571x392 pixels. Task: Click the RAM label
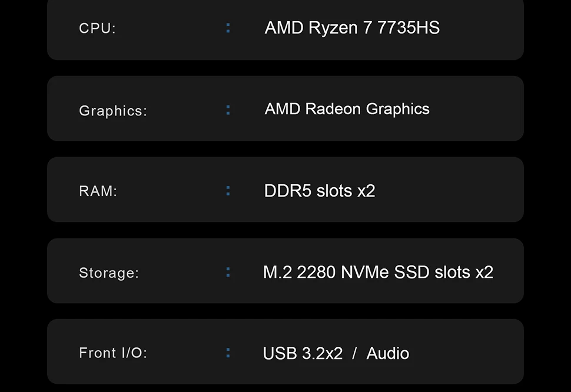[x=98, y=191]
